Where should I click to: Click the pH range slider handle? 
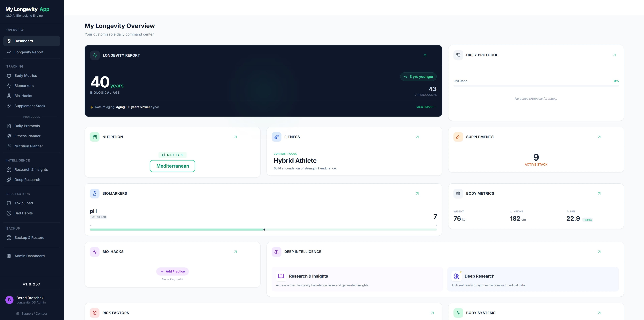point(264,229)
